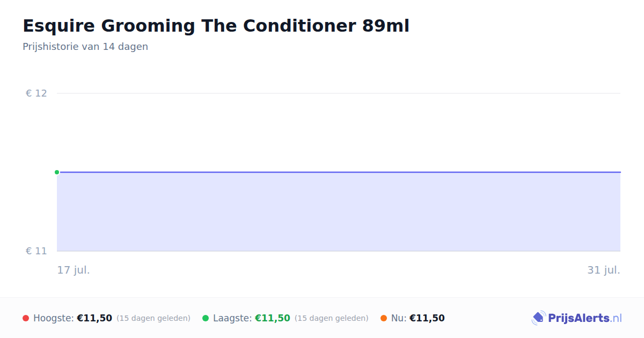The height and width of the screenshot is (338, 644).
Task: Click the Prijshistorie van 14 dagen subtitle
Action: pos(85,47)
